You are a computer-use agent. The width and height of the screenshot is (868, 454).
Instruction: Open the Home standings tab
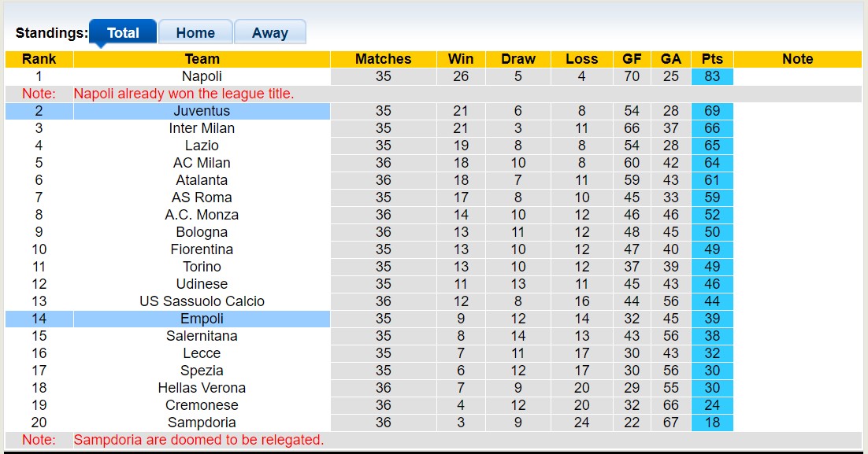click(195, 33)
